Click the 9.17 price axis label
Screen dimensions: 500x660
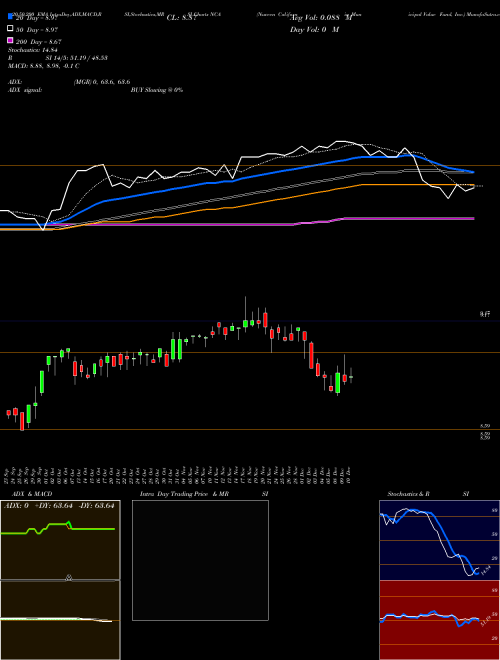(x=485, y=314)
